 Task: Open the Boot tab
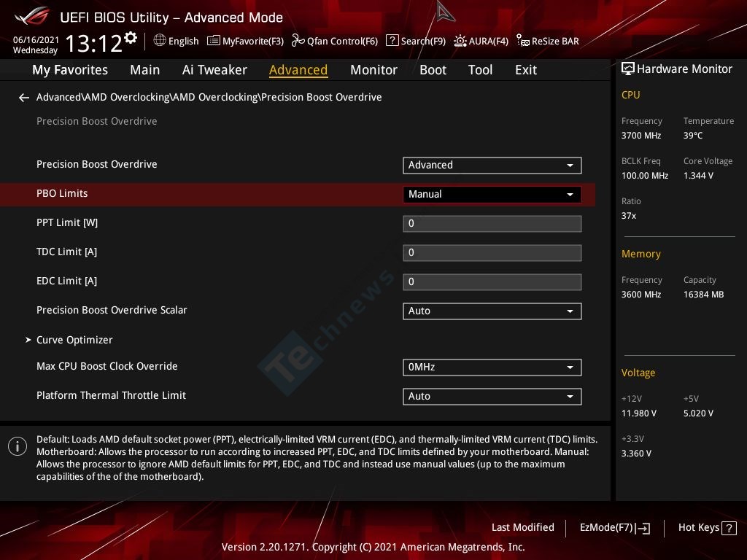pyautogui.click(x=433, y=70)
